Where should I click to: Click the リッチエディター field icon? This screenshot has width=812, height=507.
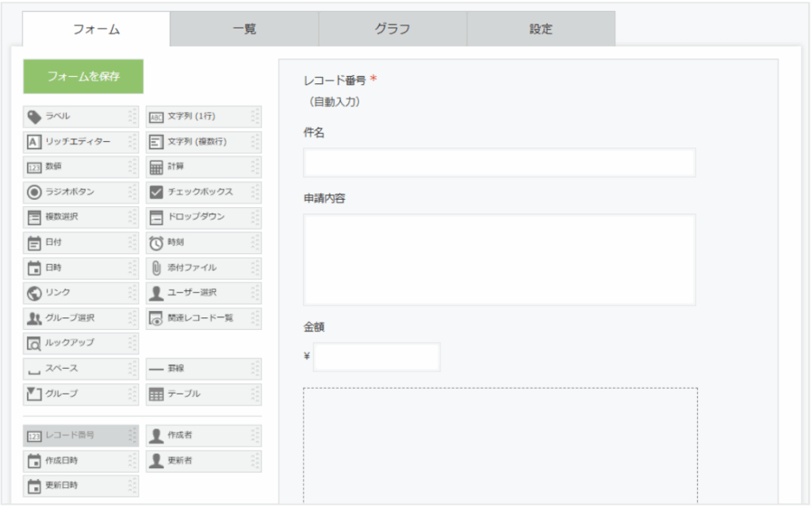(34, 143)
